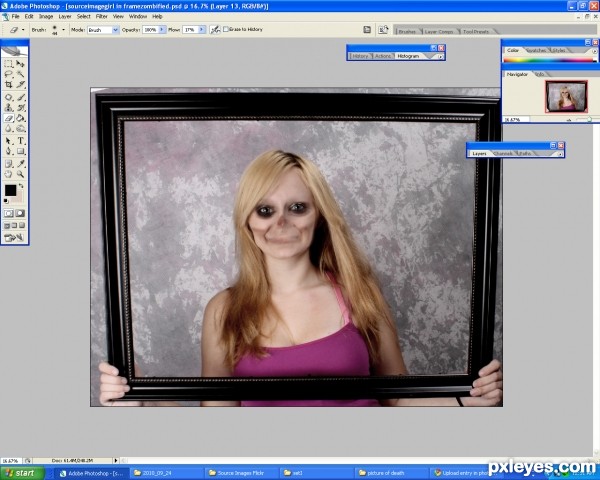Select the Dodge tool
Screen dimensions: 600x480
(20, 128)
